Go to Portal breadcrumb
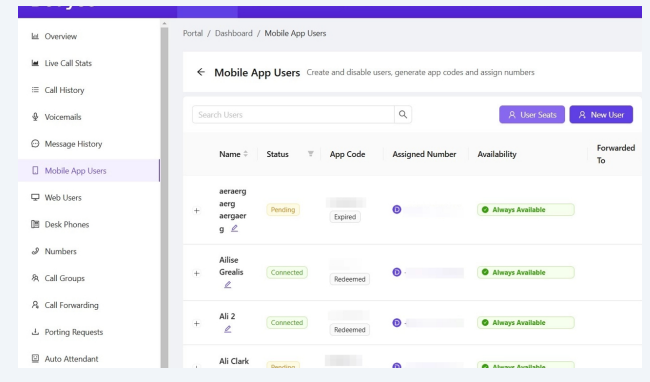Image resolution: width=650 pixels, height=382 pixels. pos(193,33)
